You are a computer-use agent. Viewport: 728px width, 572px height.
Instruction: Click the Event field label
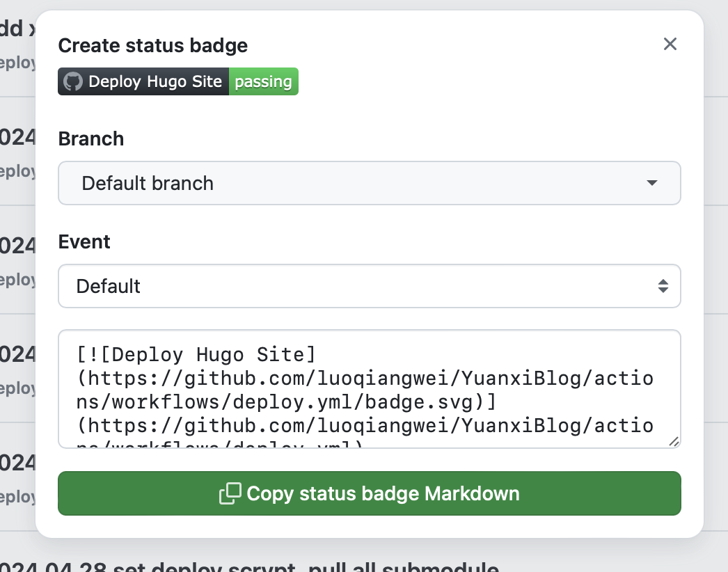pos(84,241)
